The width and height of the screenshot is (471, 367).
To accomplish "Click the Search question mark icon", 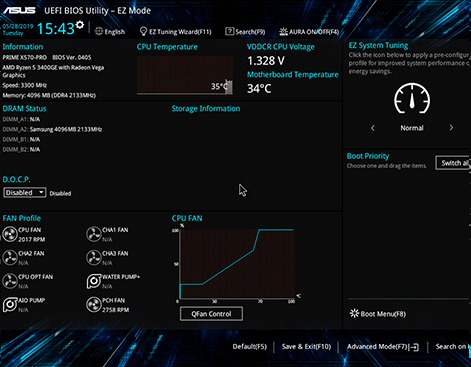I will pos(229,31).
